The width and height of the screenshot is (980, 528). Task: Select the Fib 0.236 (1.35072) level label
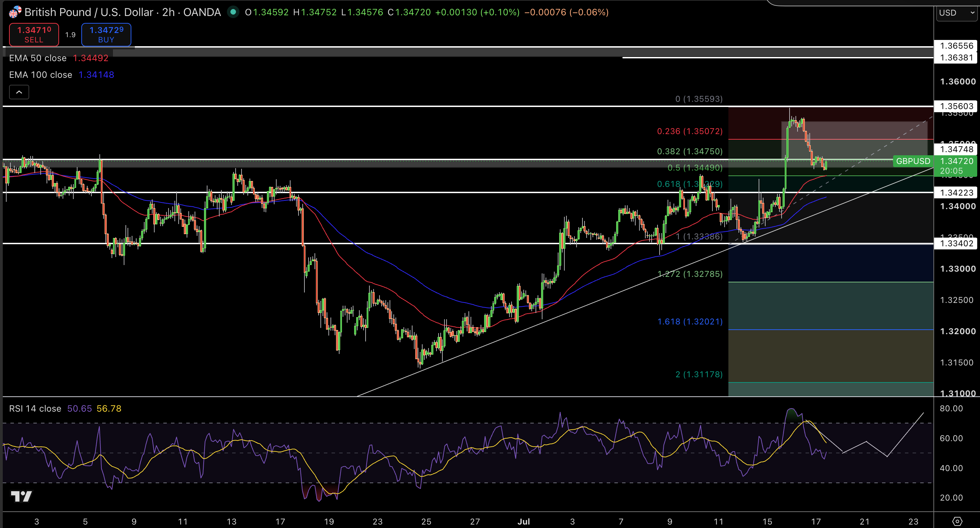(x=690, y=131)
